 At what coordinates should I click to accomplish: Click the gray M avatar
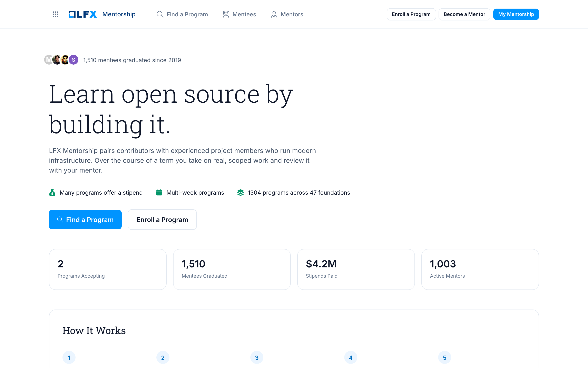[48, 60]
